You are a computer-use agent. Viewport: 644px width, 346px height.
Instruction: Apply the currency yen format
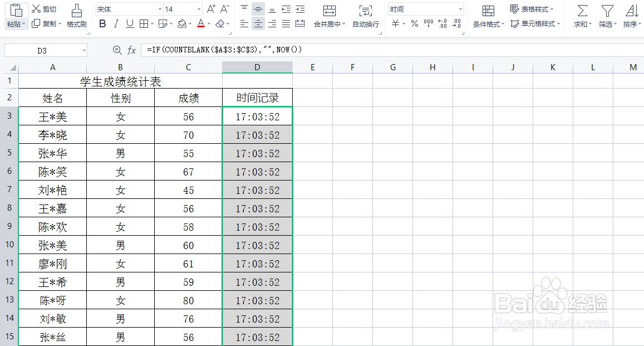point(395,24)
